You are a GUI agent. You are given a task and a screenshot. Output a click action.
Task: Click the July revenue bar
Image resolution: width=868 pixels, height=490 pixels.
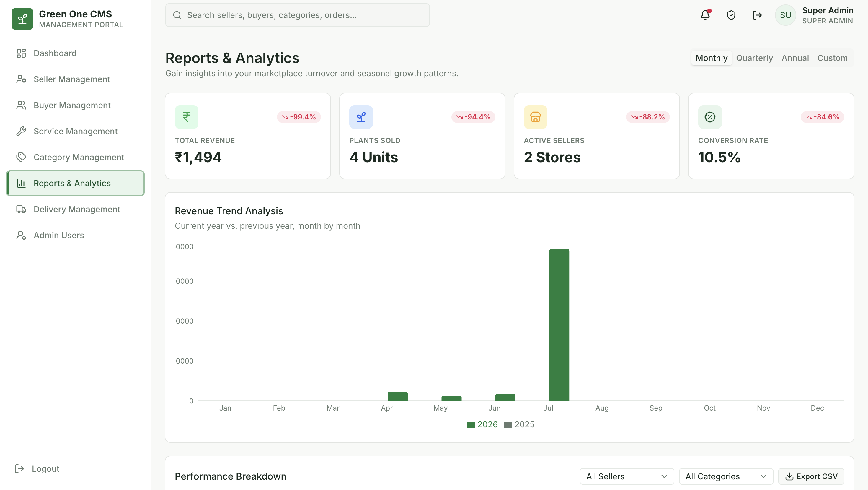click(x=559, y=325)
